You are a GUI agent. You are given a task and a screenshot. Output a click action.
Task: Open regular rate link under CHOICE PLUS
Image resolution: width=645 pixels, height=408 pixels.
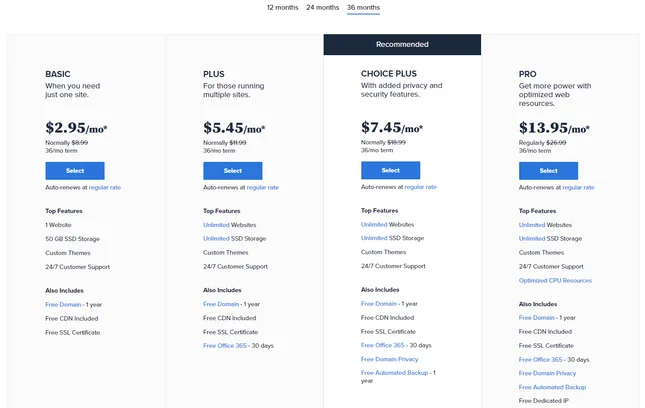click(421, 187)
